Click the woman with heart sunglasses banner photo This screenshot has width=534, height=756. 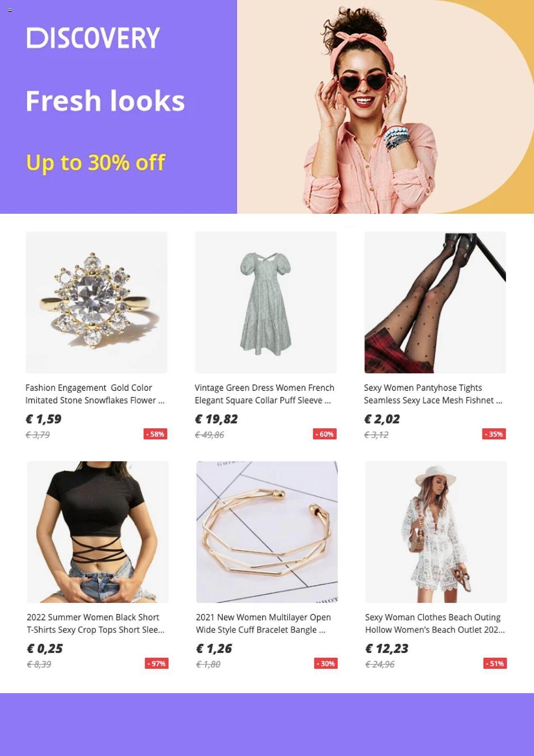click(x=385, y=107)
